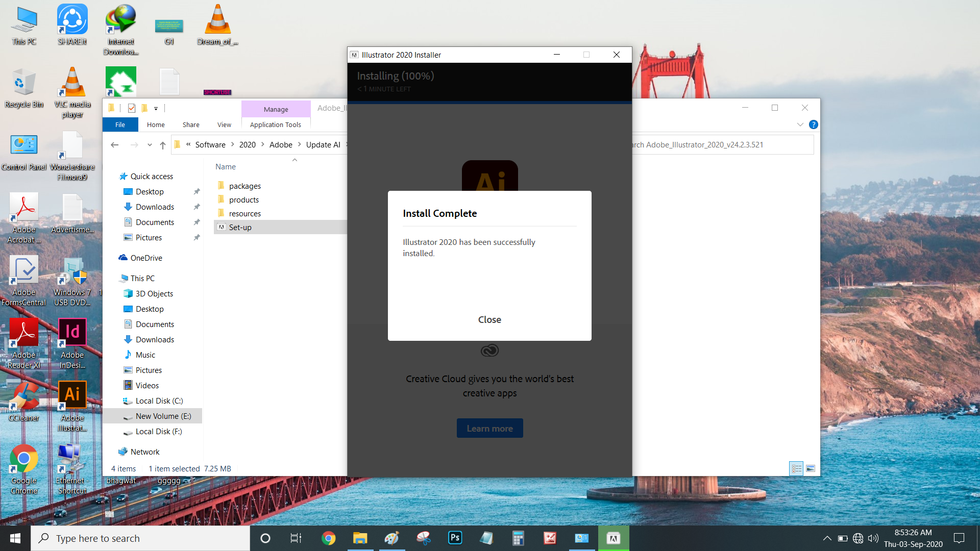The width and height of the screenshot is (980, 551).
Task: Show hidden system tray icons
Action: 827,538
